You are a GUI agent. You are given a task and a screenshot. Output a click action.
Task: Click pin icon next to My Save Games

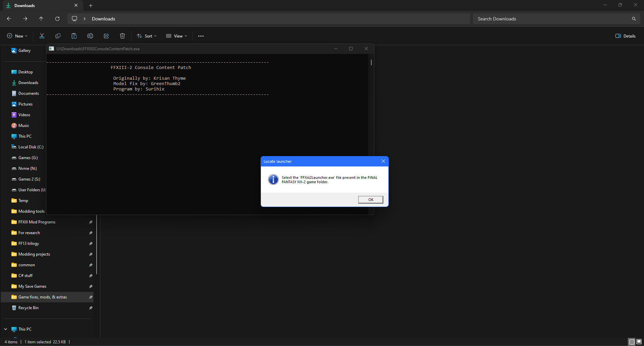click(91, 286)
